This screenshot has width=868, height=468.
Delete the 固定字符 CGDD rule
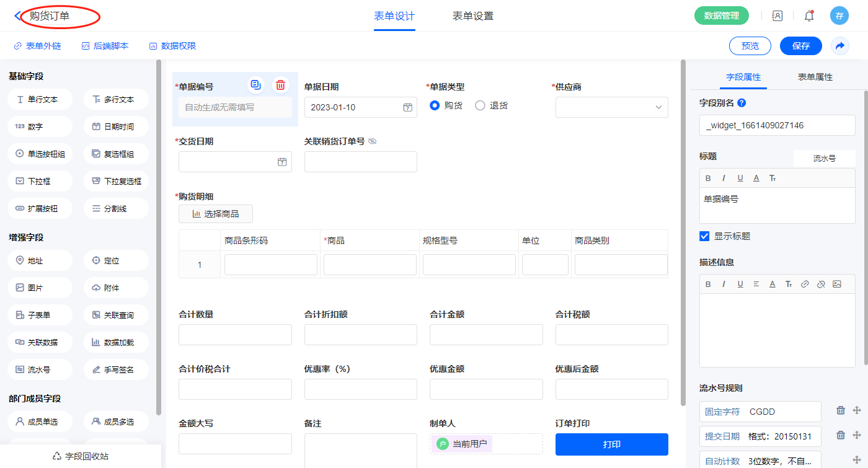(841, 410)
